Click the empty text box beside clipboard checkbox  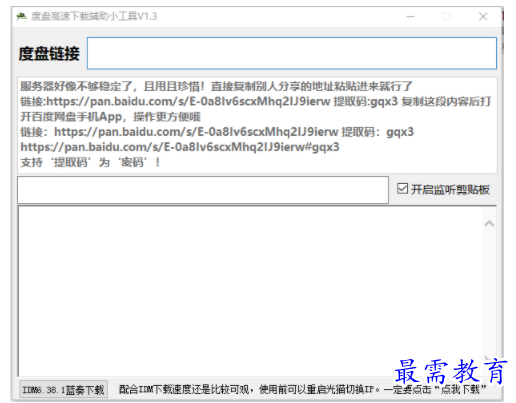(x=203, y=190)
